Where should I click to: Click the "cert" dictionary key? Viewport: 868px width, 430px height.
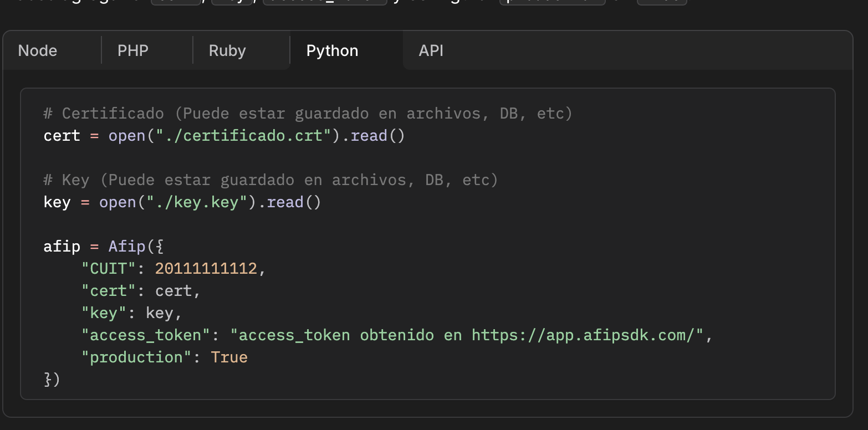tap(109, 291)
